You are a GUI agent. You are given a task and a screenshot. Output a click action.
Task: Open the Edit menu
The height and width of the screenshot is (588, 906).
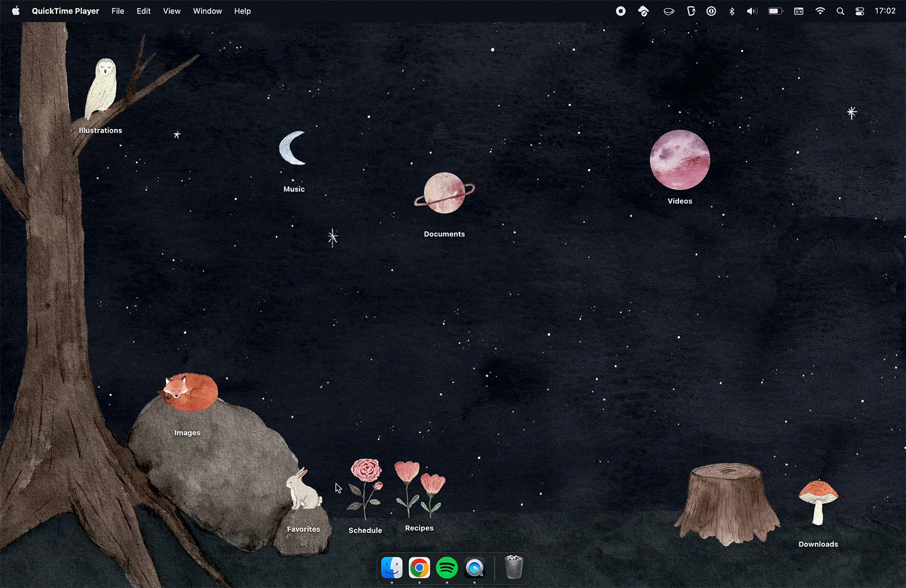coord(143,11)
